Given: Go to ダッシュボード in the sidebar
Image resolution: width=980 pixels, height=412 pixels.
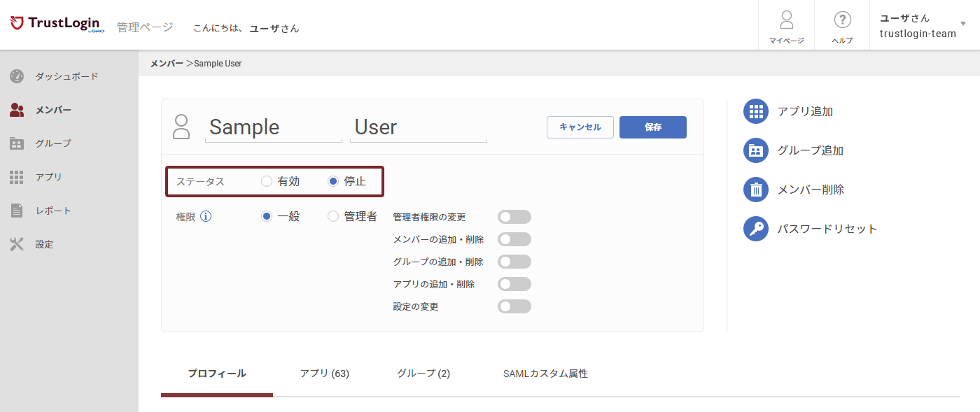Looking at the screenshot, I should 66,76.
